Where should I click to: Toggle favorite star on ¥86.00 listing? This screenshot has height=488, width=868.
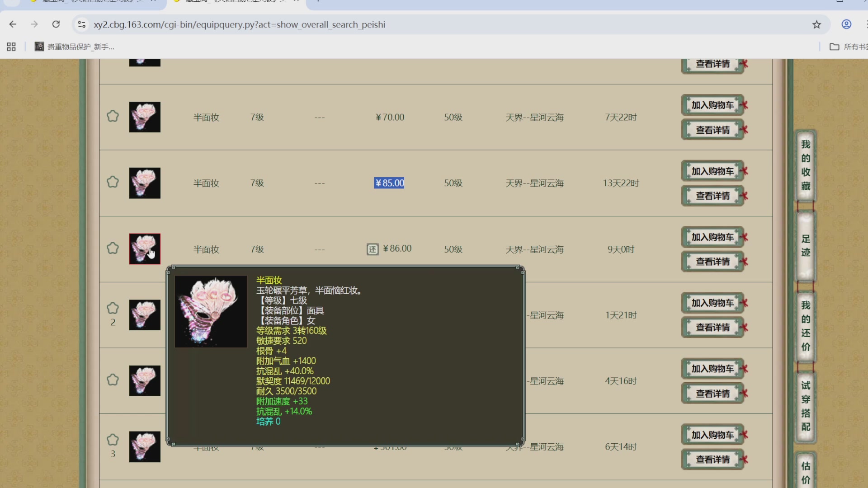point(113,248)
